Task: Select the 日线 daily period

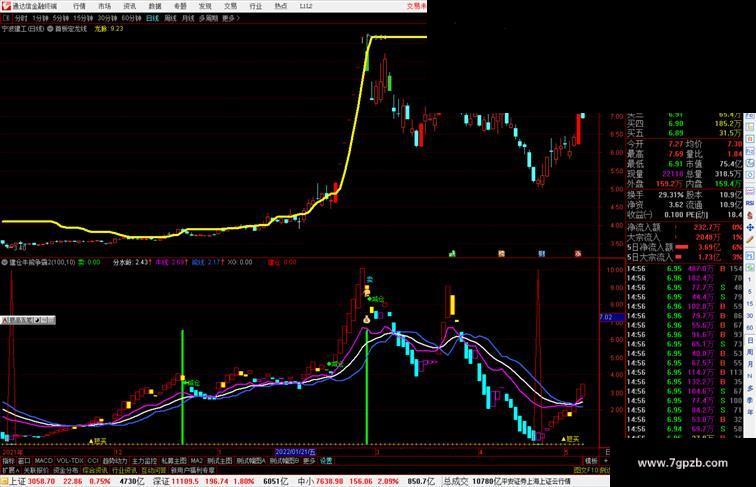Action: click(x=152, y=18)
